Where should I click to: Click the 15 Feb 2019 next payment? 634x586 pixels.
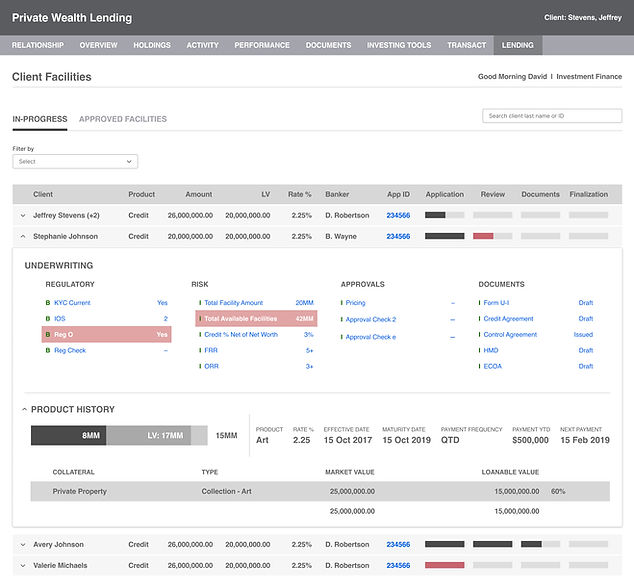(x=585, y=440)
